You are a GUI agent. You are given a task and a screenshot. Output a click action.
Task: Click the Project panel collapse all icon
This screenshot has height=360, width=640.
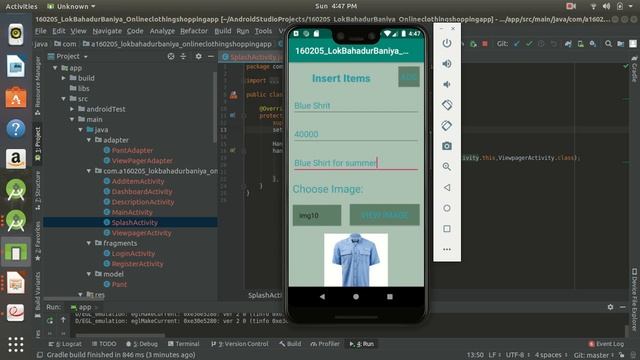(x=183, y=56)
